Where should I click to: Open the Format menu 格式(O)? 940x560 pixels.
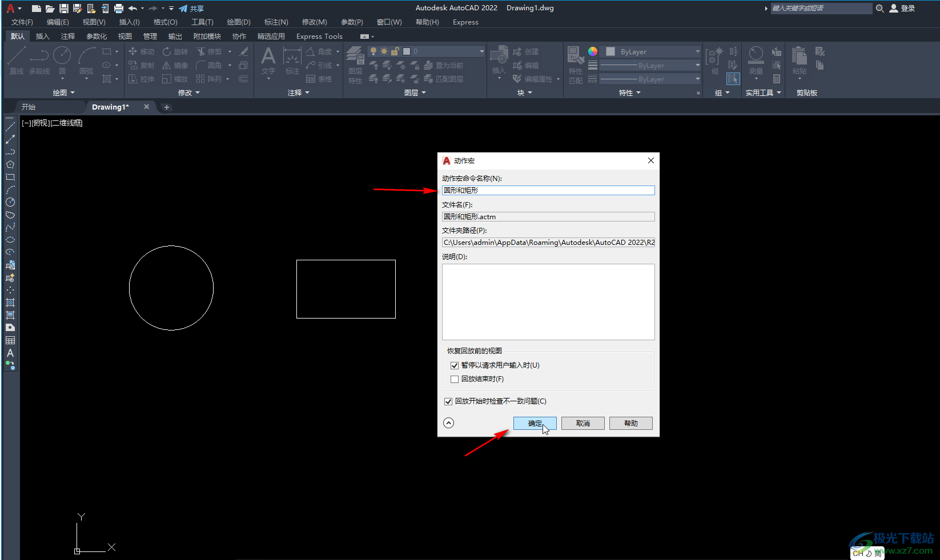[x=166, y=22]
